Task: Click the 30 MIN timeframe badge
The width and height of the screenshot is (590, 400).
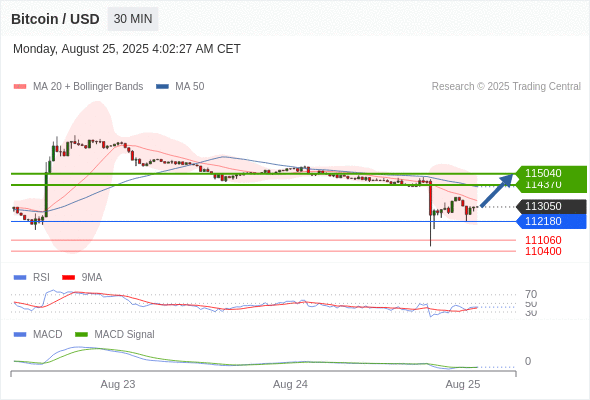Action: click(133, 19)
